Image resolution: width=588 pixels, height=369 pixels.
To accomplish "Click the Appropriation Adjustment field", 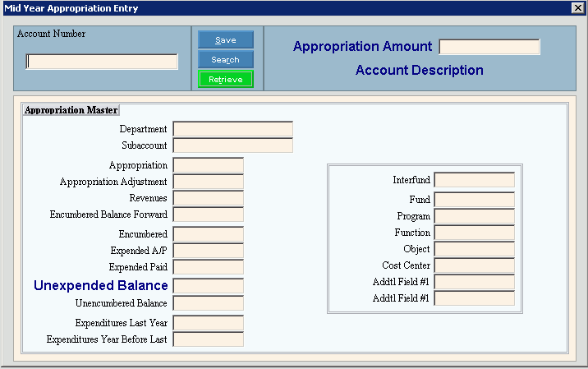I will click(208, 182).
